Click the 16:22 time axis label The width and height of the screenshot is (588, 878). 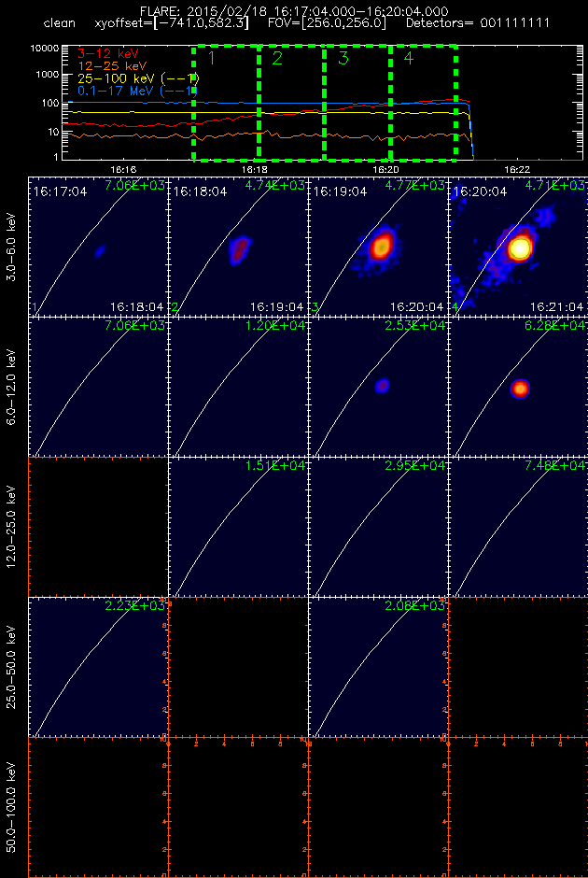[516, 168]
